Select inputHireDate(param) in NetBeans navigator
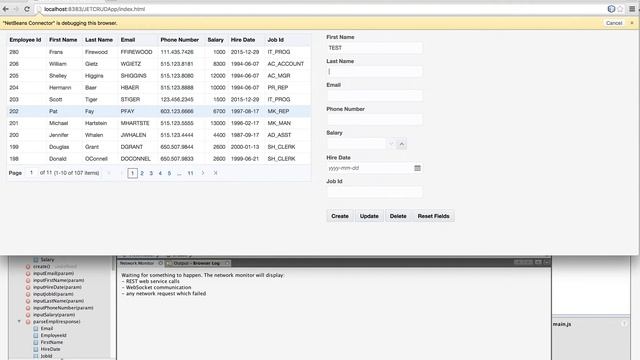Image resolution: width=640 pixels, height=360 pixels. 57,287
